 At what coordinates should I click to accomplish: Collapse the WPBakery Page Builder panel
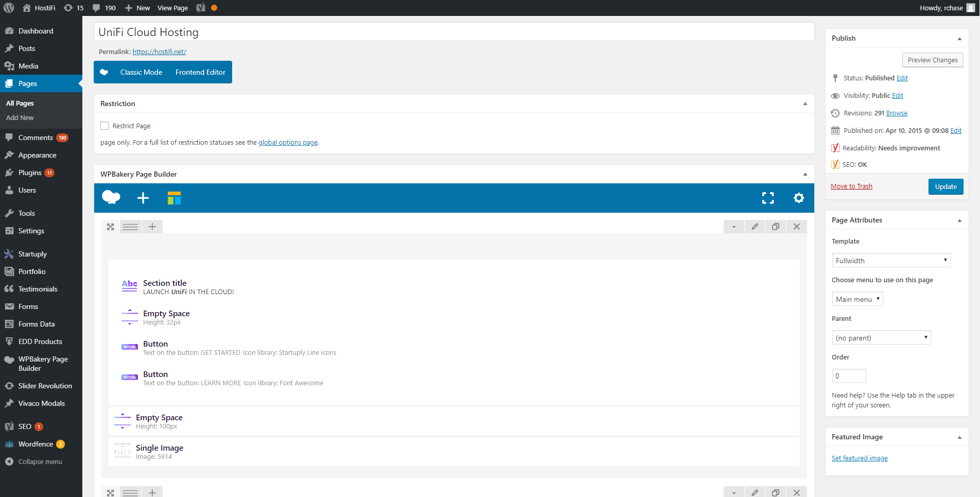click(x=805, y=174)
